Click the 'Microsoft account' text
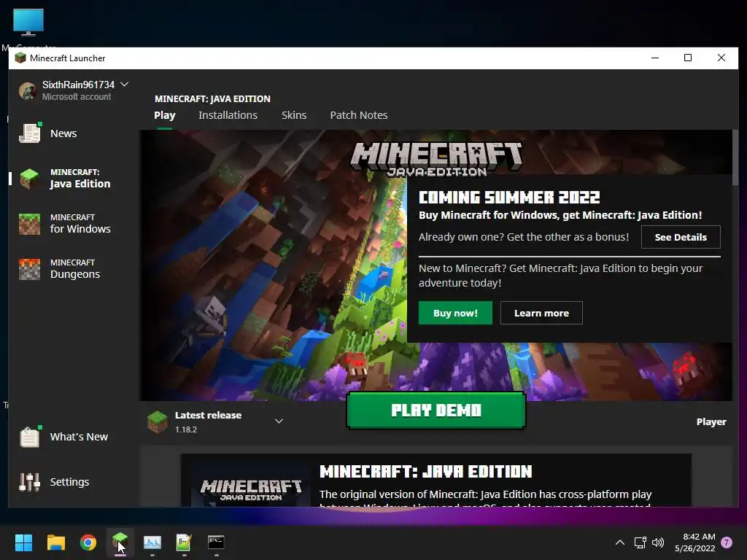This screenshot has height=560, width=747. (76, 97)
